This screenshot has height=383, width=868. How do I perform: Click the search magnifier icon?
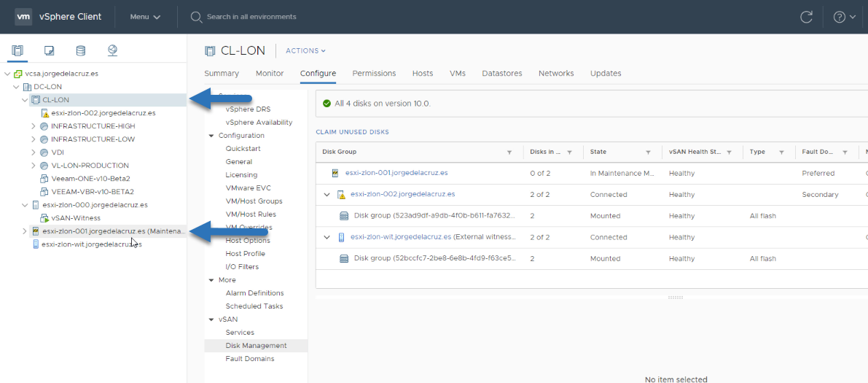click(196, 17)
